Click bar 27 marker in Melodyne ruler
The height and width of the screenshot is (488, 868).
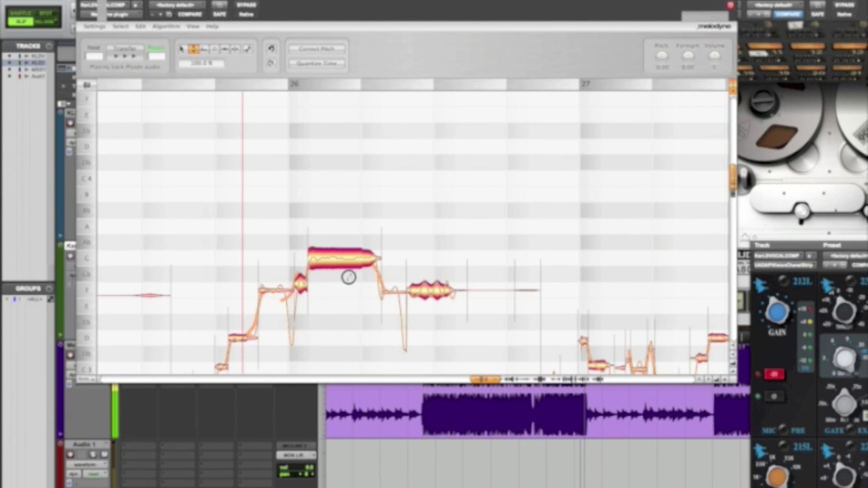585,84
